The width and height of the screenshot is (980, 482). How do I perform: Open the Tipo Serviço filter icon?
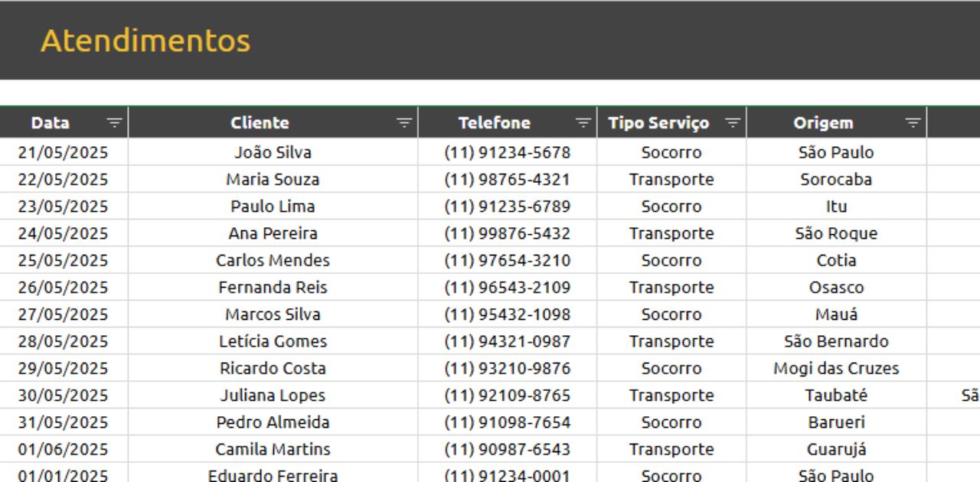tap(733, 122)
